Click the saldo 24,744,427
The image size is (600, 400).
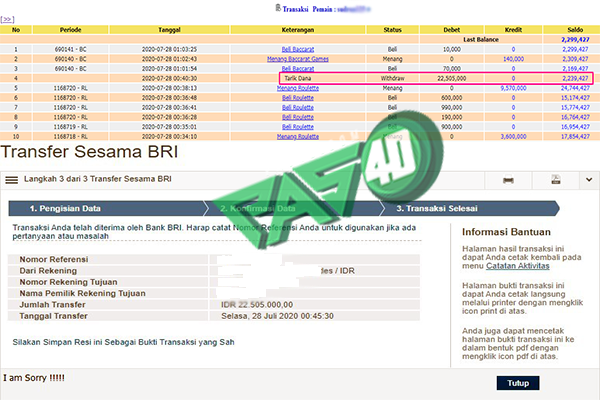pyautogui.click(x=575, y=88)
